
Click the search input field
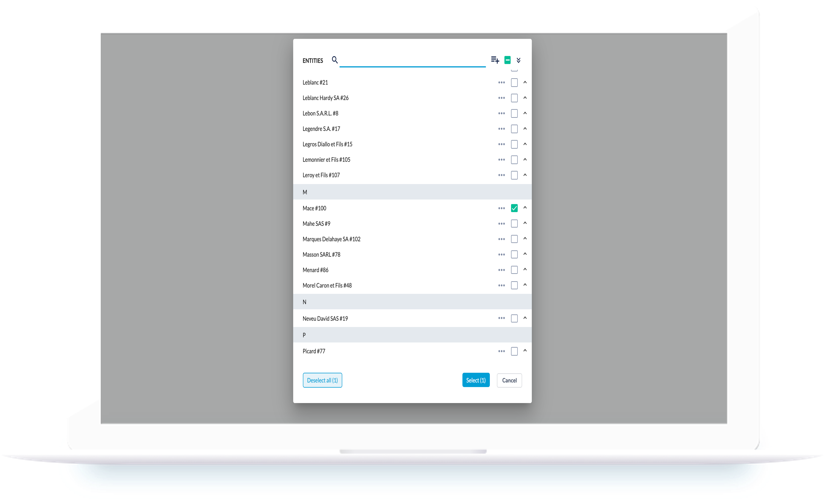point(413,60)
